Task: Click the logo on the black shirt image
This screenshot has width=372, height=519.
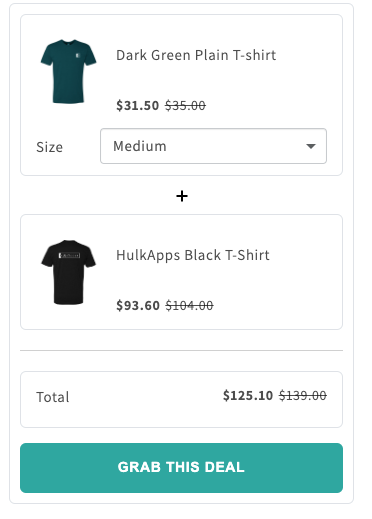Action: (x=69, y=255)
